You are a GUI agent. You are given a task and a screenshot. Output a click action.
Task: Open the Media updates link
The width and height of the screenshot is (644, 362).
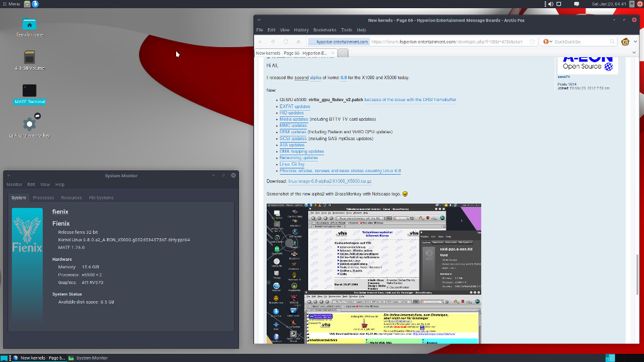[x=294, y=119]
